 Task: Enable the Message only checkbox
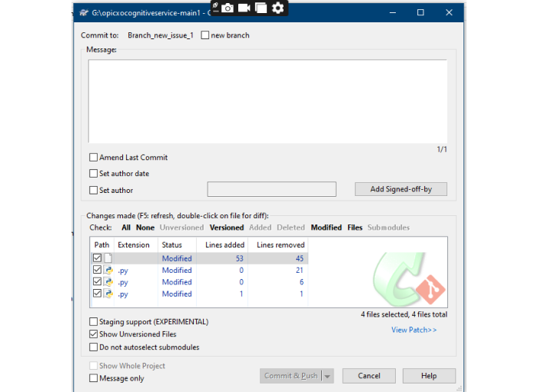(x=93, y=378)
